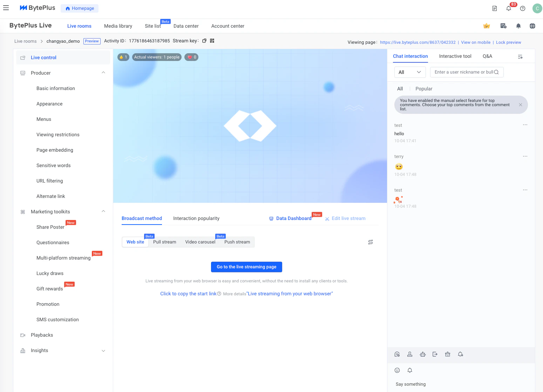Open Playbacks section
Viewport: 543px width, 392px height.
(42, 335)
